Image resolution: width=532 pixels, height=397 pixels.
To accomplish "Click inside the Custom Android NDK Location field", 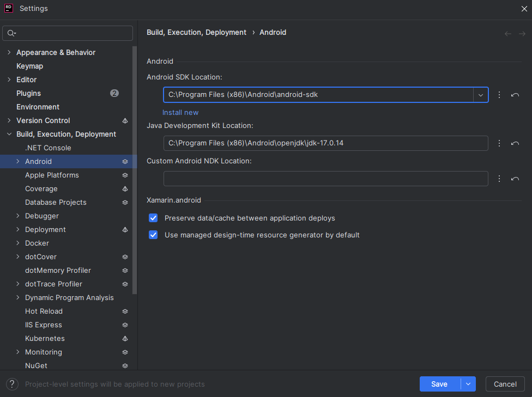I will point(325,178).
